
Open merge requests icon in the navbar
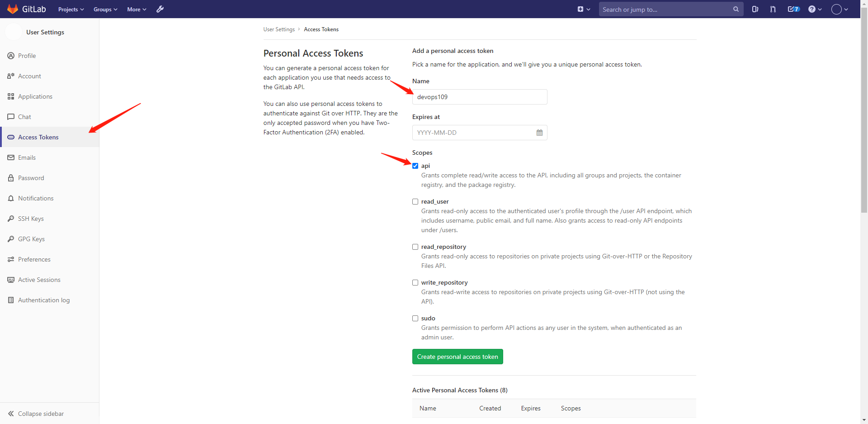(x=773, y=9)
